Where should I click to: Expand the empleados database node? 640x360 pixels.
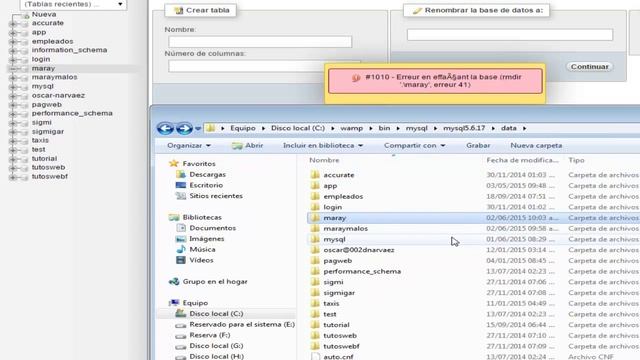click(x=13, y=42)
